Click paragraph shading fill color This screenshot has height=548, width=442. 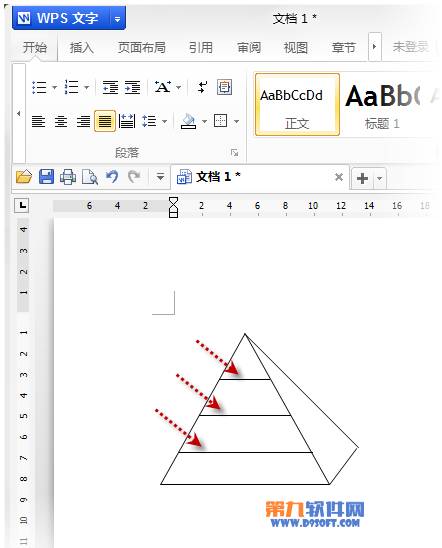189,121
